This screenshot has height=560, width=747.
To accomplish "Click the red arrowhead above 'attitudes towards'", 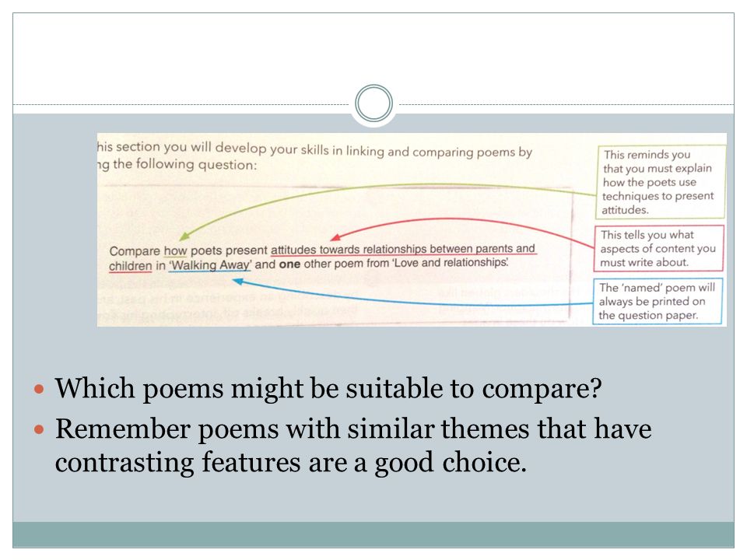I will click(335, 236).
